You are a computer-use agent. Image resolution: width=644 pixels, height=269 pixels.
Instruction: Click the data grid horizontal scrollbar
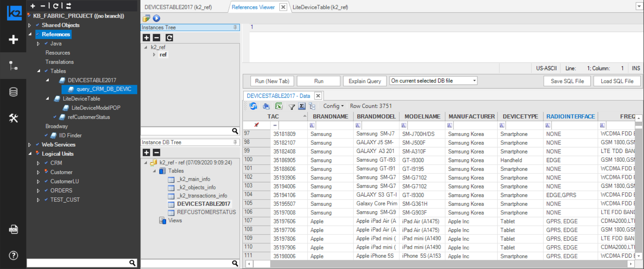point(440,264)
